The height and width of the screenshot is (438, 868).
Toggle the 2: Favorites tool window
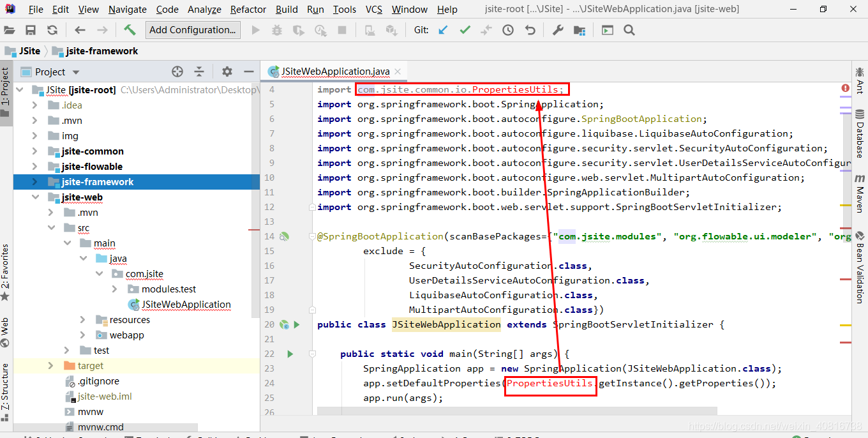coord(6,271)
